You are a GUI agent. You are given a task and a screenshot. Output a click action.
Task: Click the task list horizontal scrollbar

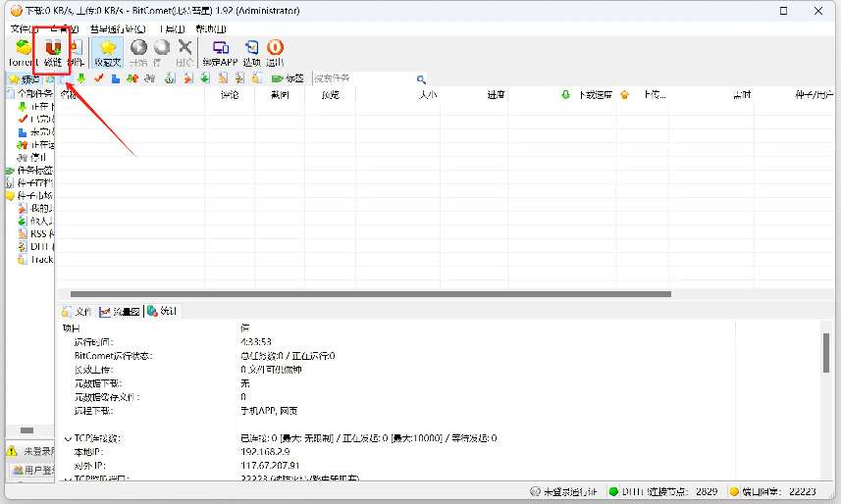[x=363, y=293]
